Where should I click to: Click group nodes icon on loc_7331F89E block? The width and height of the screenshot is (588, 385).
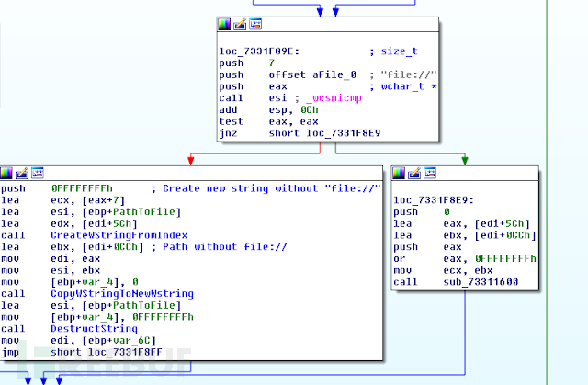click(x=254, y=24)
